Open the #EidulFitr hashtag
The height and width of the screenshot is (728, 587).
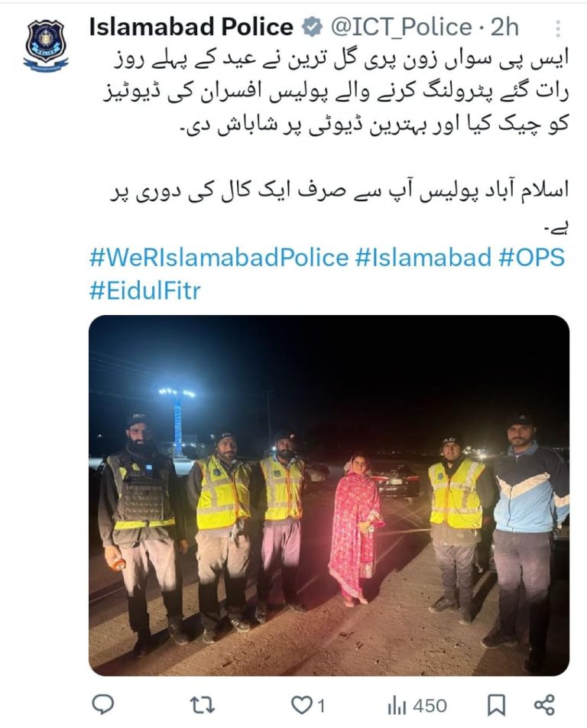(x=144, y=291)
